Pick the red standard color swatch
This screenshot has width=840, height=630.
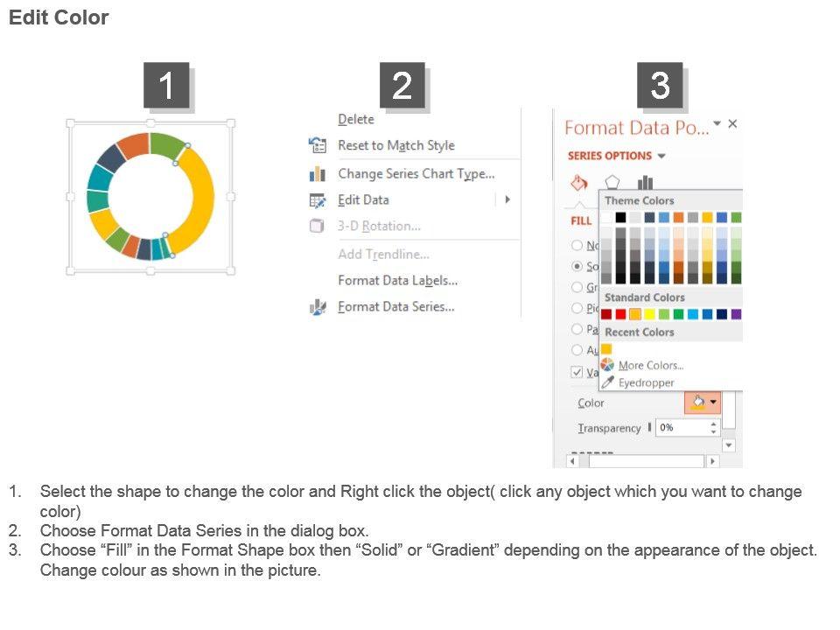coord(620,314)
